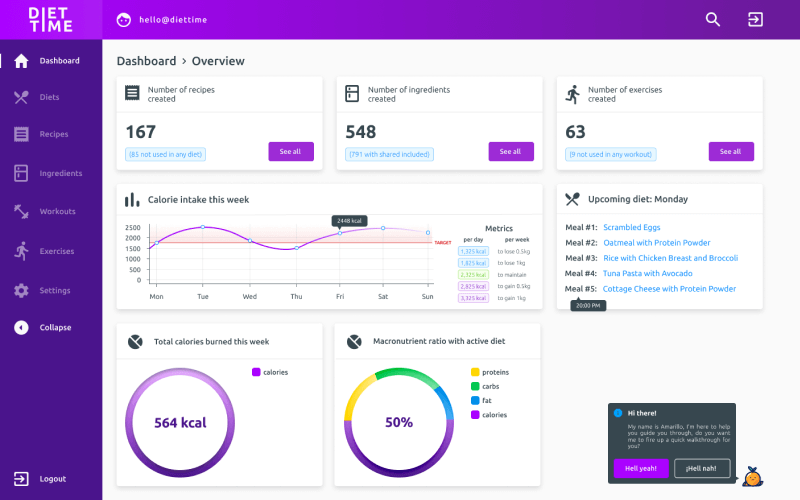Viewport: 800px width, 500px height.
Task: Click the Friday data point on chart
Action: [339, 233]
